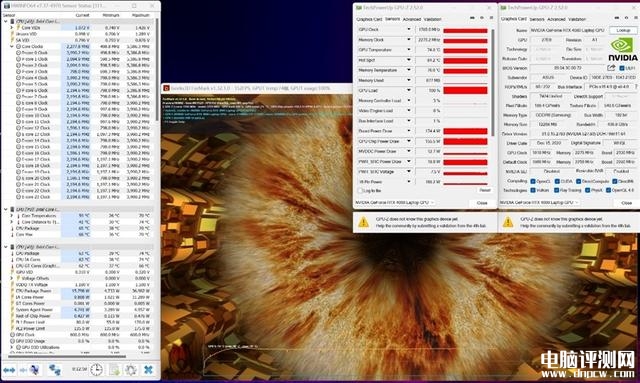
Task: Open HWiNFO settings gear icon
Action: coord(131,370)
